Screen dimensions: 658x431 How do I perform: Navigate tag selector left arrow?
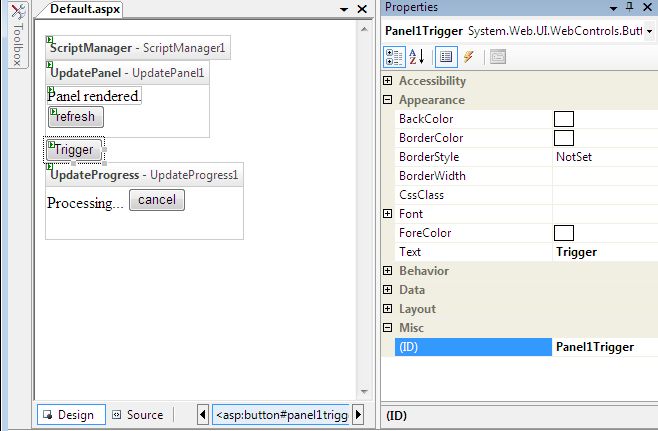click(202, 415)
